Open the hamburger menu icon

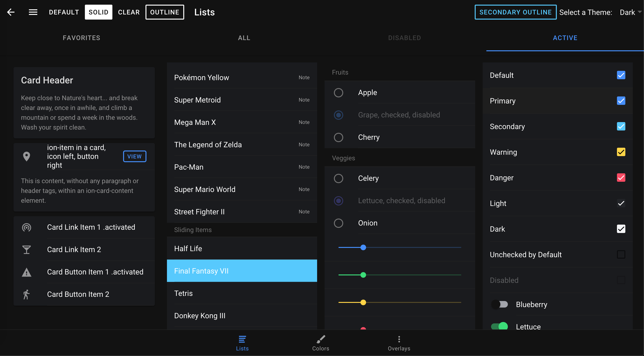(33, 12)
